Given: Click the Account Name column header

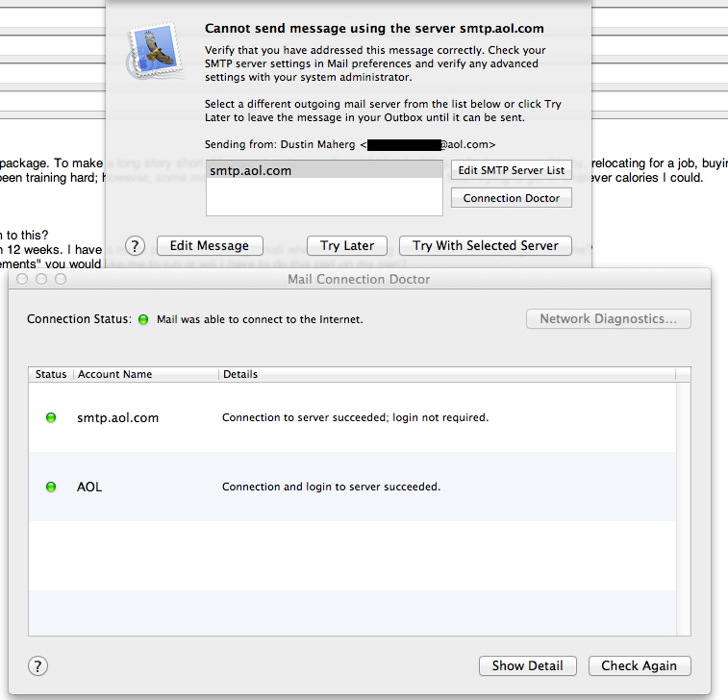Looking at the screenshot, I should point(146,374).
